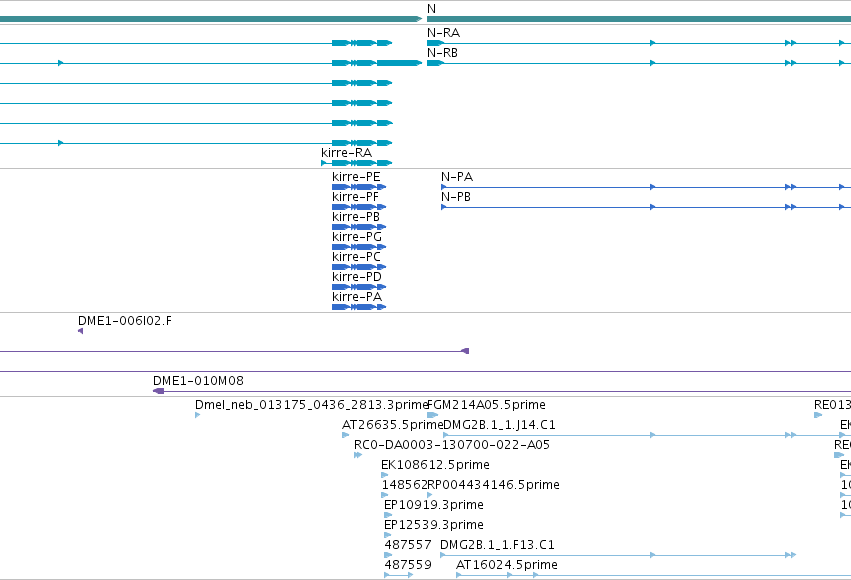Select the N gene label
851x580 pixels.
coord(431,9)
